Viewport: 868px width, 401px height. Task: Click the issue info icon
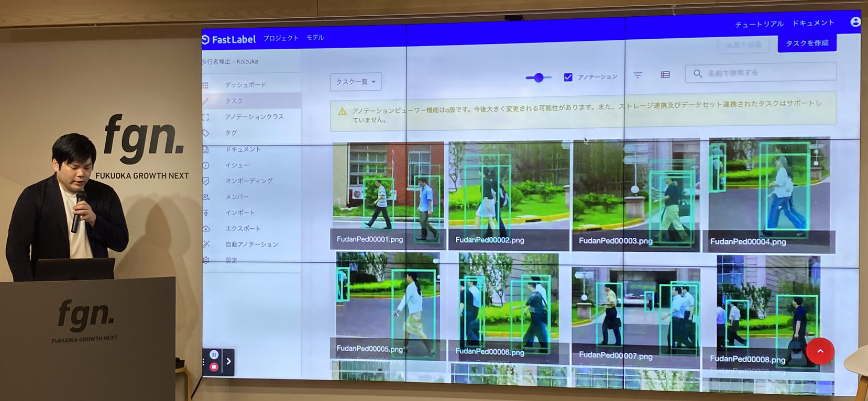206,165
